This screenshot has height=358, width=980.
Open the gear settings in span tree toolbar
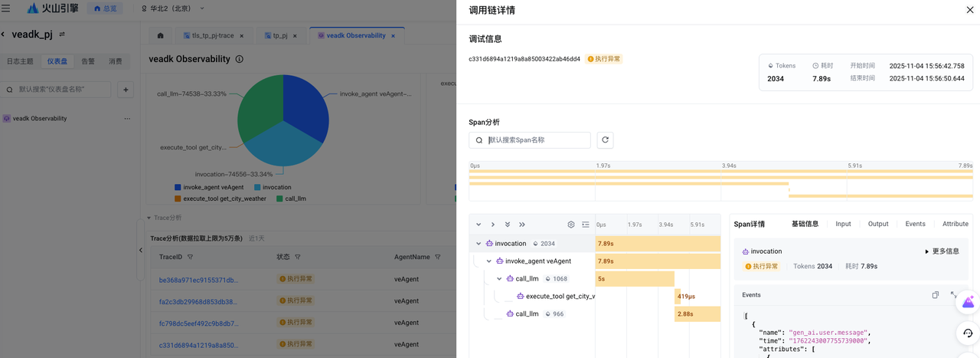(571, 225)
